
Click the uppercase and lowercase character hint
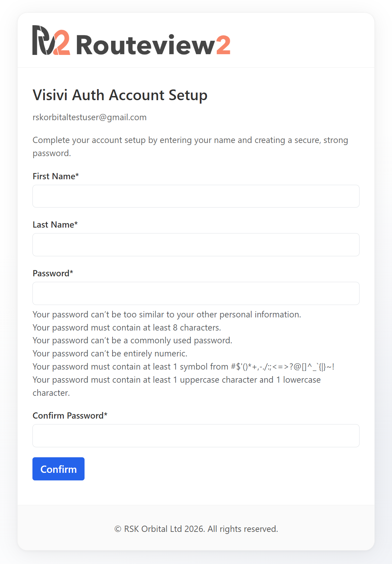point(177,386)
